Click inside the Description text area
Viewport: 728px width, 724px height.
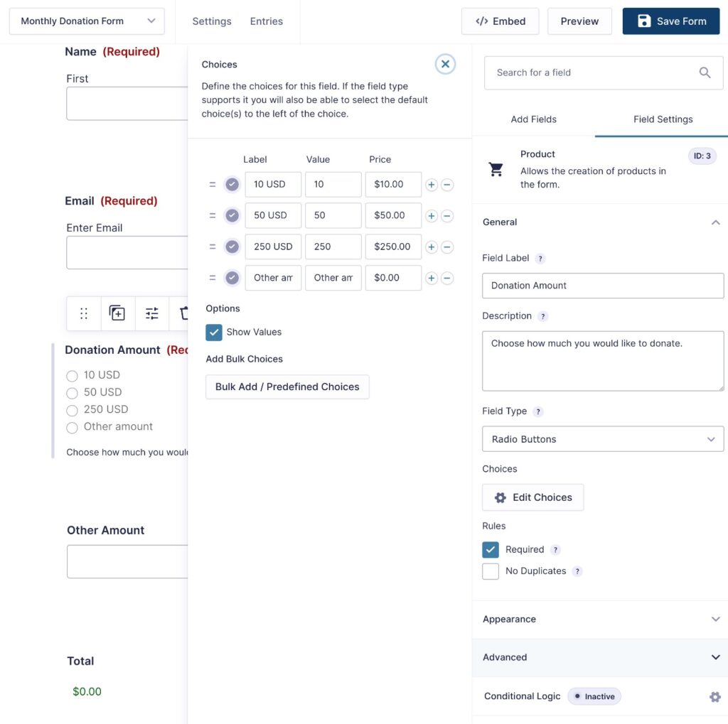602,361
